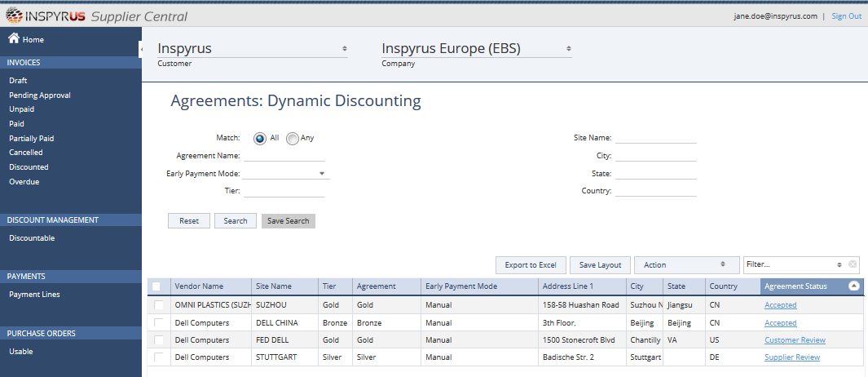The width and height of the screenshot is (868, 377).
Task: Sort by State column header
Action: 685,286
